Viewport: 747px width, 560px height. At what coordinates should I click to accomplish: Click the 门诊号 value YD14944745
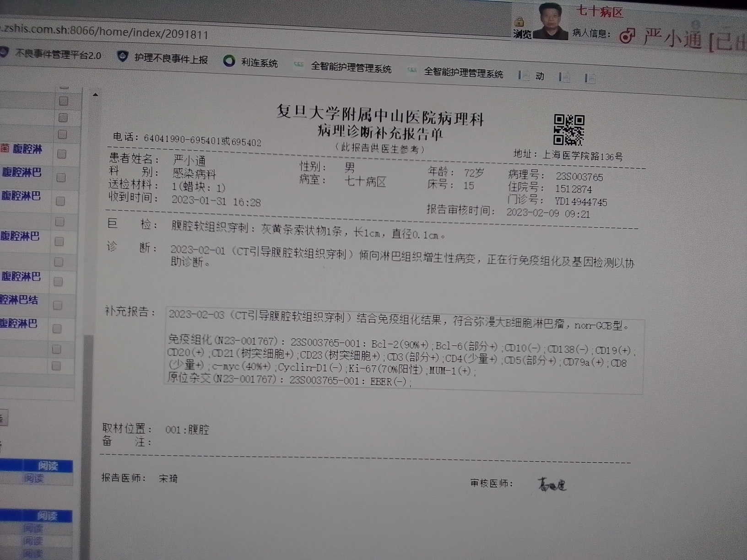click(581, 202)
